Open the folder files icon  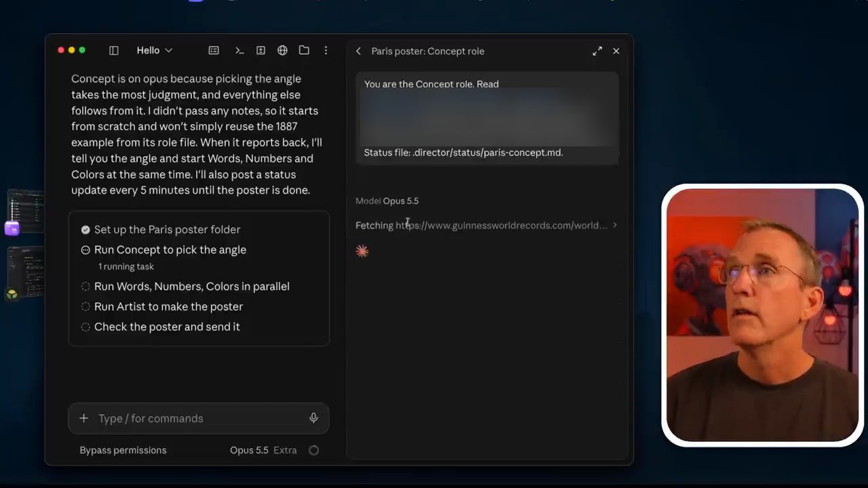click(304, 51)
